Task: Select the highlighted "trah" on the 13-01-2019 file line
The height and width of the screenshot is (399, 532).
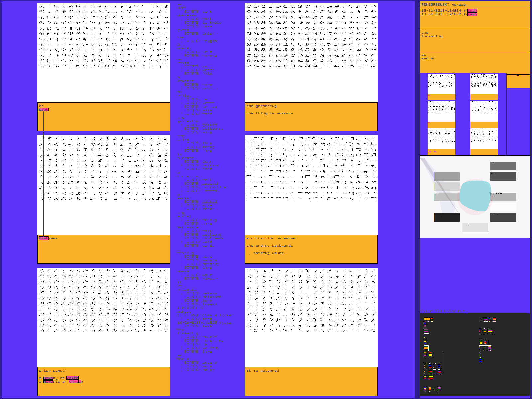Action: click(472, 14)
